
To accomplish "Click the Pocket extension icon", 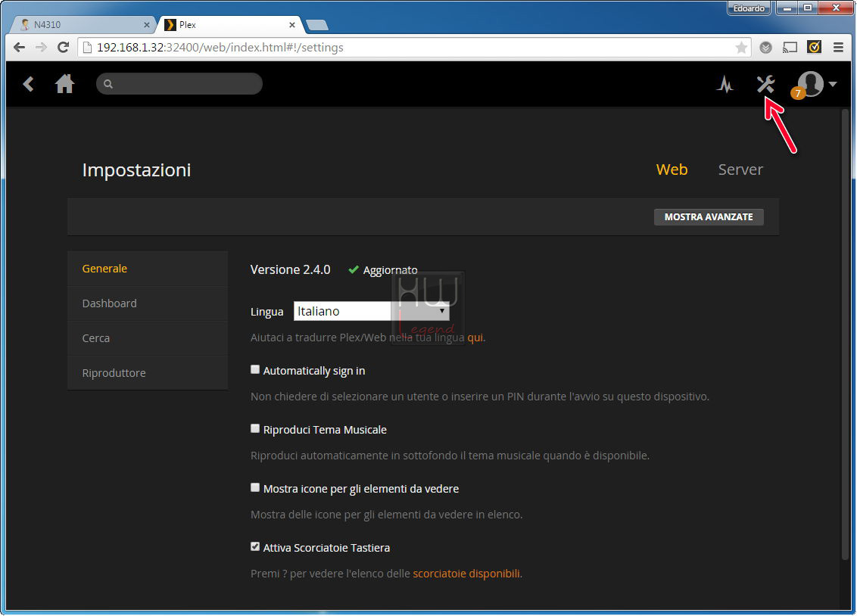I will 765,48.
